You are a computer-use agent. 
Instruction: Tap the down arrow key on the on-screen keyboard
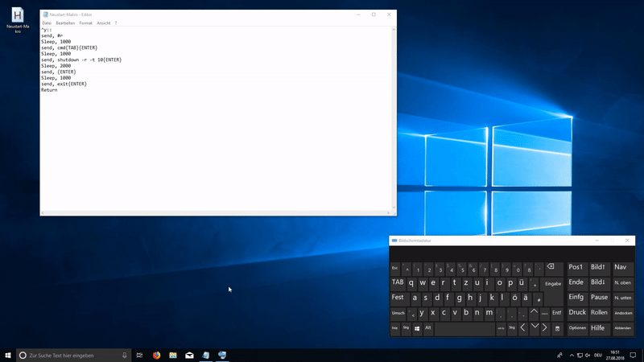(534, 328)
